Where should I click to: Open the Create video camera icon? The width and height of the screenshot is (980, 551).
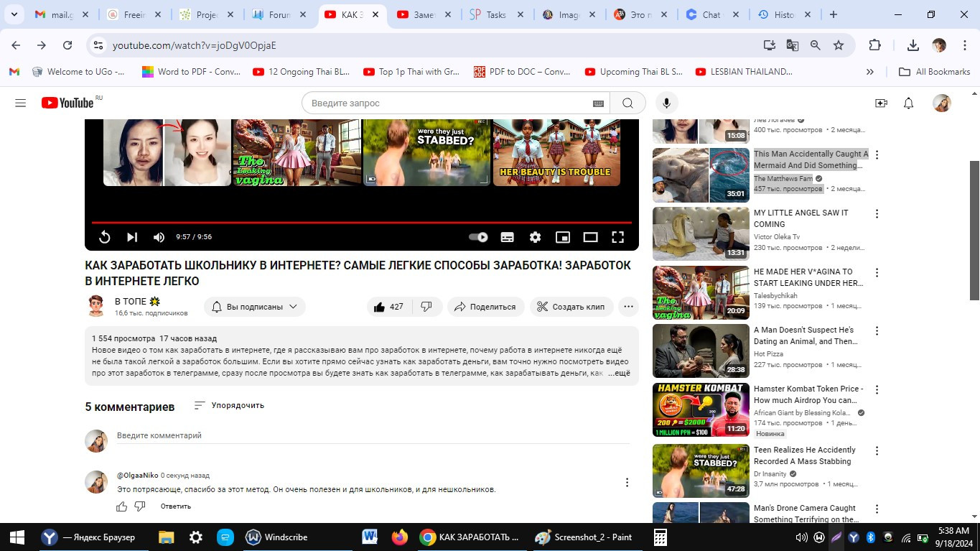(881, 103)
